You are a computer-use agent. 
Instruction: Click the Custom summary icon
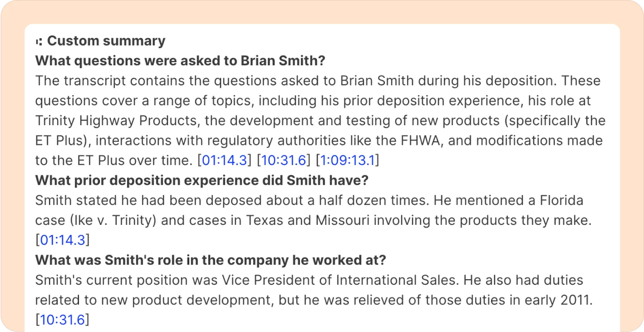click(39, 41)
